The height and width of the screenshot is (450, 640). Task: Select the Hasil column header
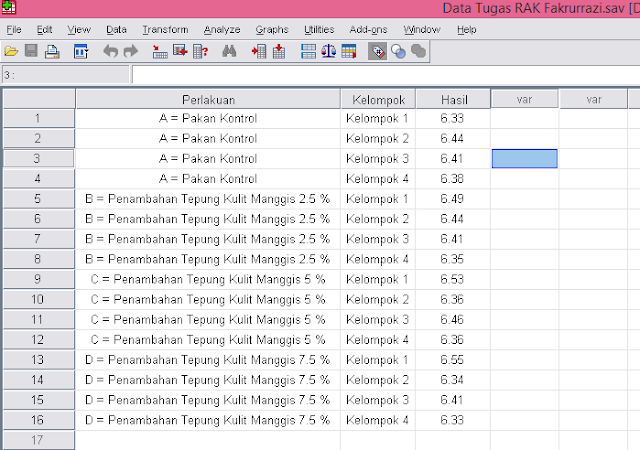point(453,100)
